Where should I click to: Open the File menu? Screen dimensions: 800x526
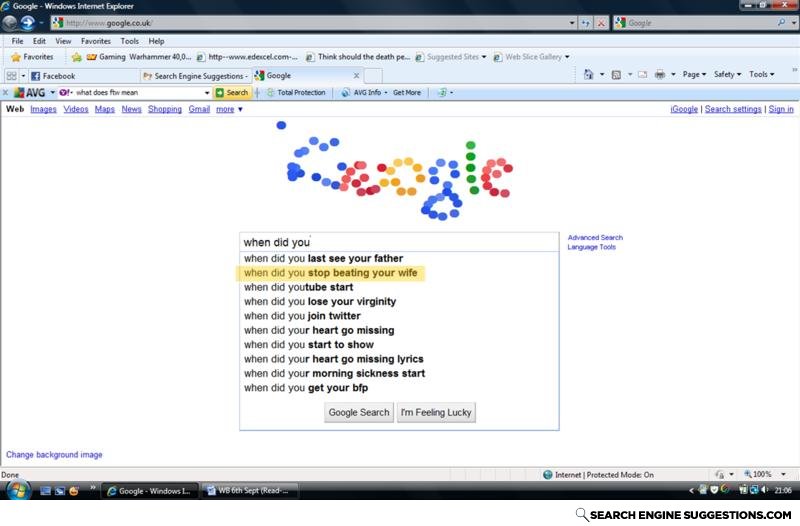[17, 41]
